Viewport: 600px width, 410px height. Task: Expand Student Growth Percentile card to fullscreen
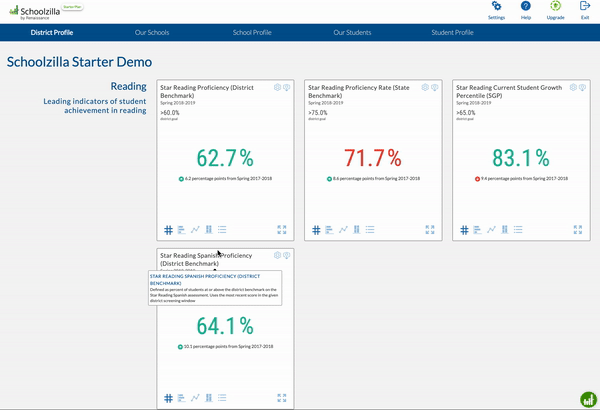tap(578, 230)
